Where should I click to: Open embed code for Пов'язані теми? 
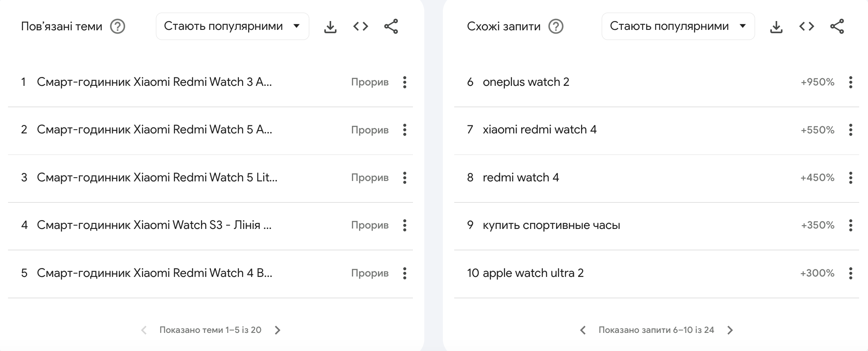361,27
